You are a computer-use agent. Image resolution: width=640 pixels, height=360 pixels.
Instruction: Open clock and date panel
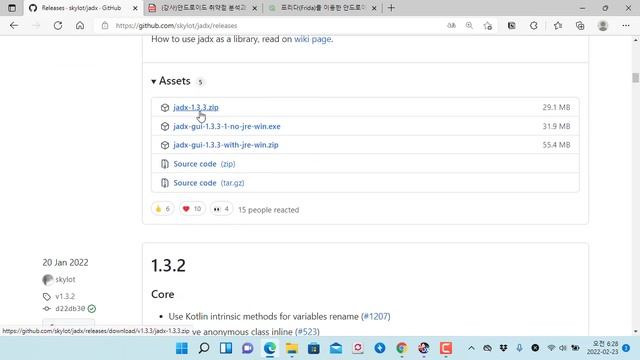pos(604,348)
